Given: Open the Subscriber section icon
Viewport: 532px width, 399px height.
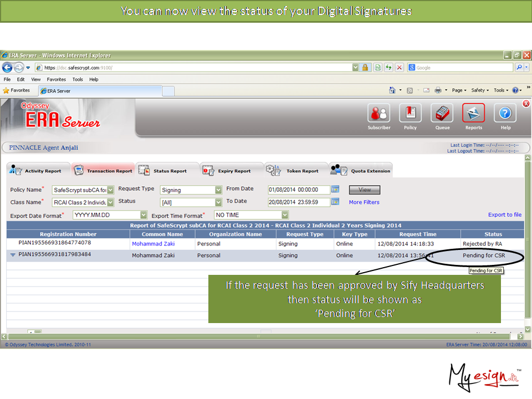Looking at the screenshot, I should point(379,114).
